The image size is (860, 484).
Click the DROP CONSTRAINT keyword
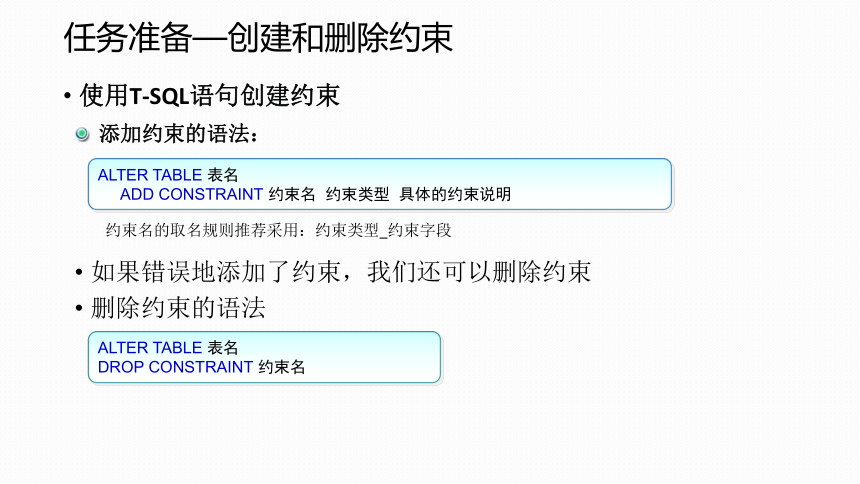pyautogui.click(x=175, y=367)
